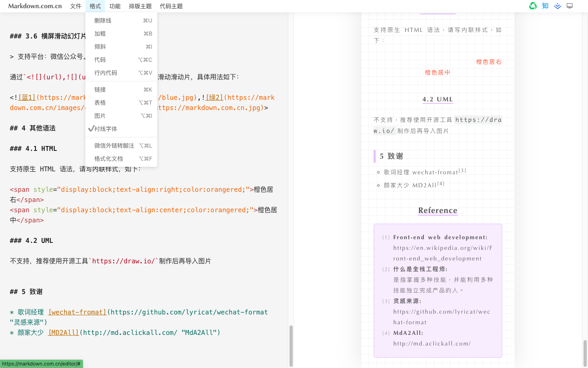Insert a table via 表格 menu item
588x368 pixels.
[100, 102]
